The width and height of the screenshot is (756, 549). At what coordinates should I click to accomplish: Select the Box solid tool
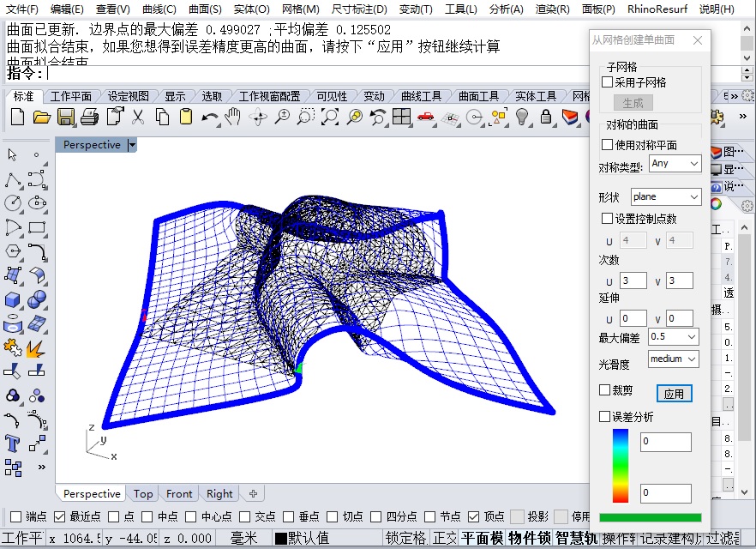click(13, 299)
